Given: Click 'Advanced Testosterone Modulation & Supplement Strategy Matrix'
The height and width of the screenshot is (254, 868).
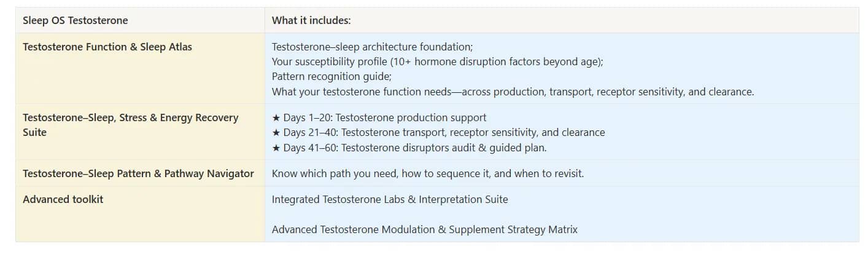Looking at the screenshot, I should (424, 229).
